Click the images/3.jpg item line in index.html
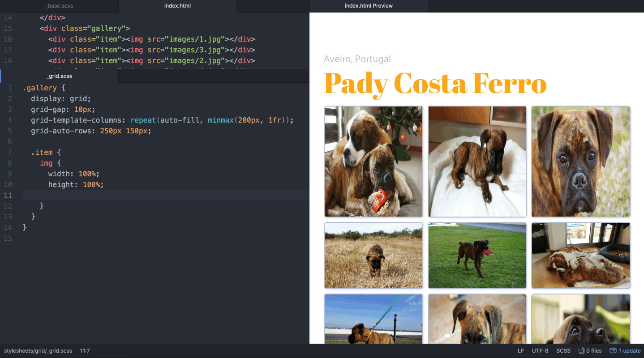This screenshot has height=358, width=644. [x=152, y=50]
